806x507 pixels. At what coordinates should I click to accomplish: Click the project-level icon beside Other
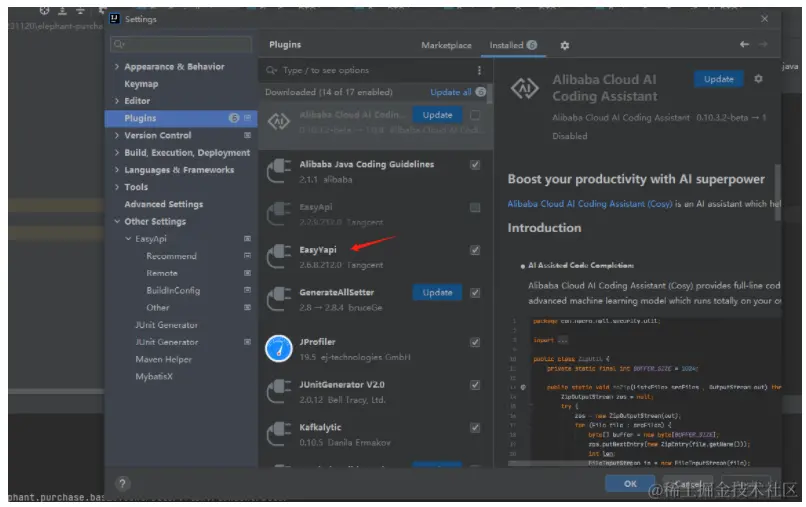pyautogui.click(x=247, y=307)
